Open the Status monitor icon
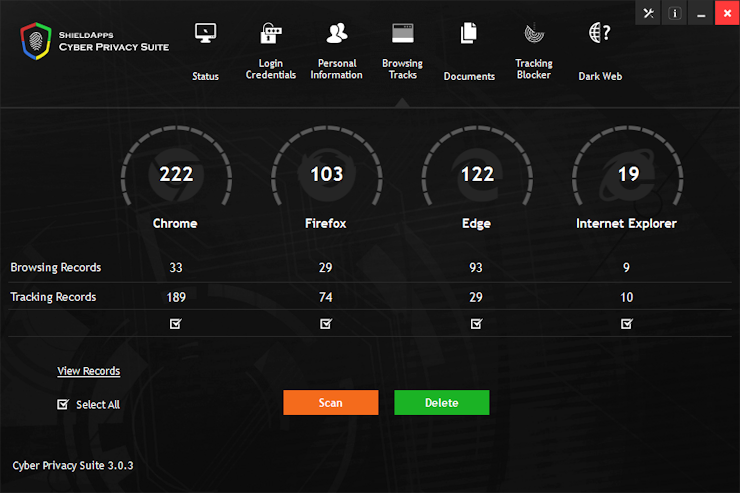The height and width of the screenshot is (493, 740). click(205, 33)
